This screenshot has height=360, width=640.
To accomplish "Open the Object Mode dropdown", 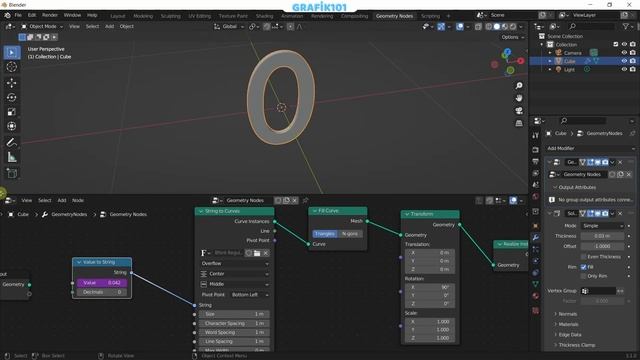I will tap(42, 27).
